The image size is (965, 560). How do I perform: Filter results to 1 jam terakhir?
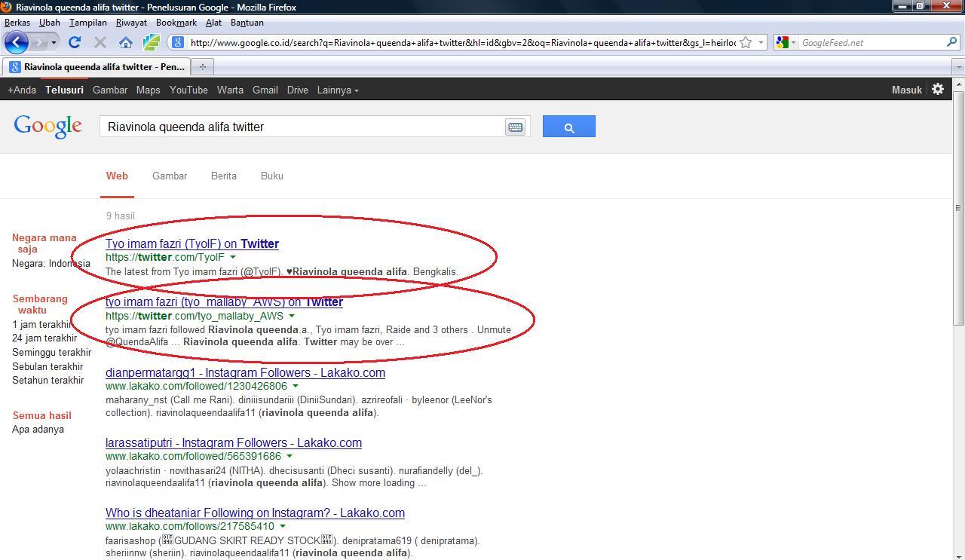coord(41,324)
